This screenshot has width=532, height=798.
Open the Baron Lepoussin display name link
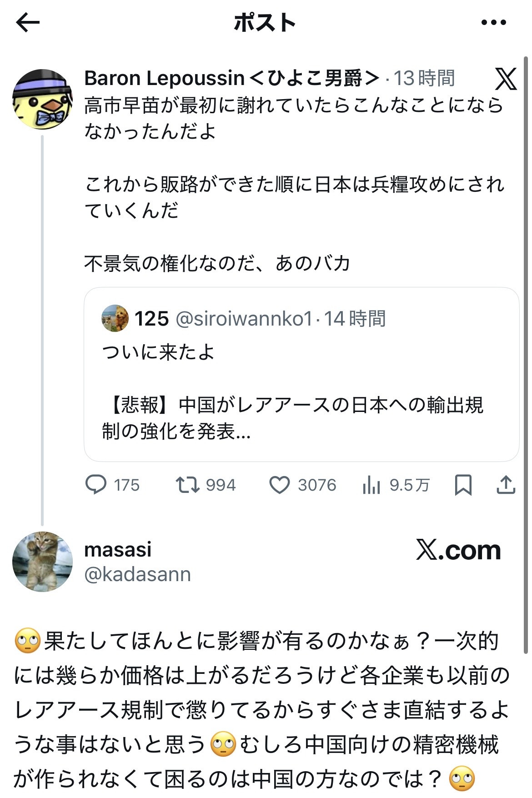click(232, 78)
